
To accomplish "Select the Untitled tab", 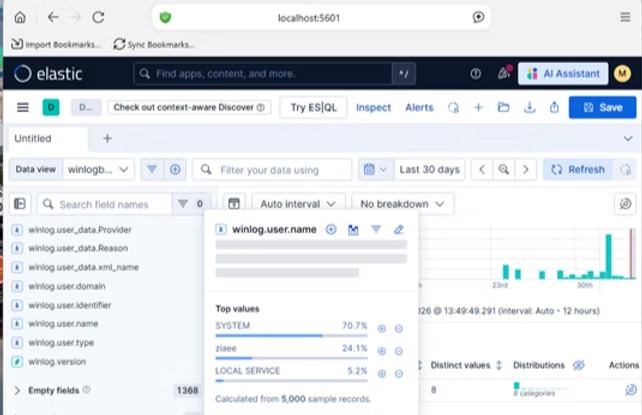I will click(48, 138).
